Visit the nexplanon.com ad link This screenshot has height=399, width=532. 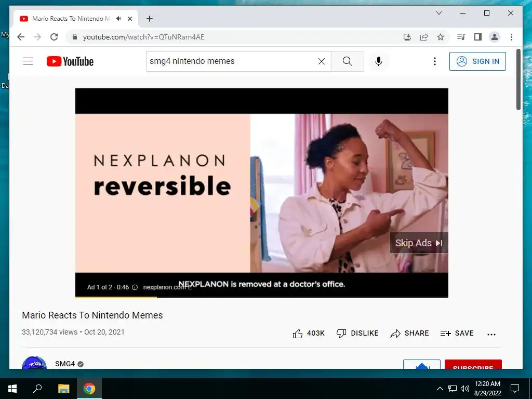point(168,287)
